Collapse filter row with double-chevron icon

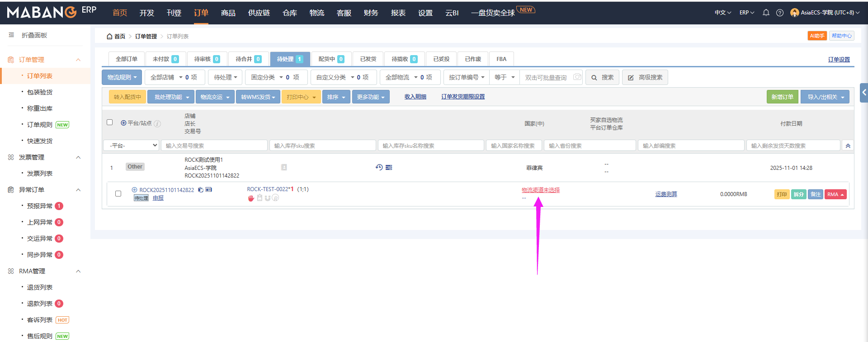tap(848, 145)
